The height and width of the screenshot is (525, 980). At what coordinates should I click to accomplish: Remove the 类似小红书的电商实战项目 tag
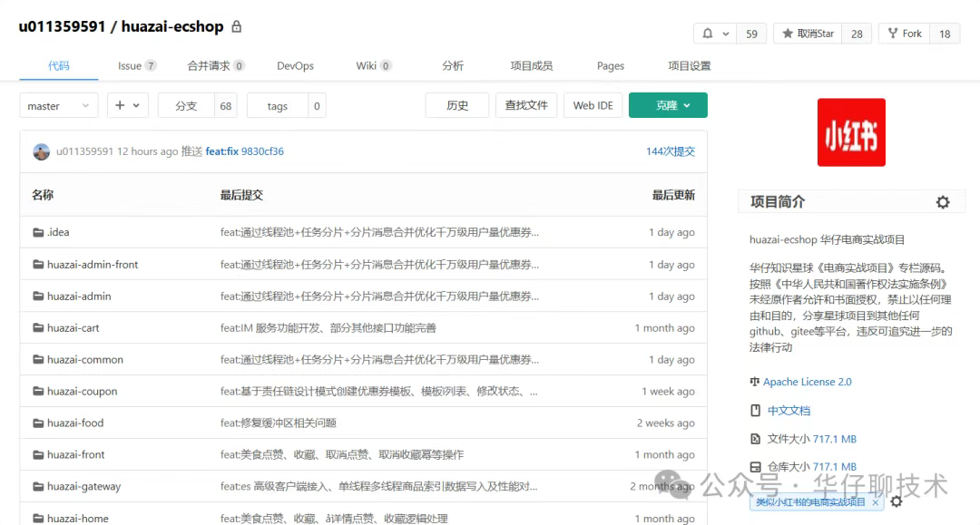point(875,502)
